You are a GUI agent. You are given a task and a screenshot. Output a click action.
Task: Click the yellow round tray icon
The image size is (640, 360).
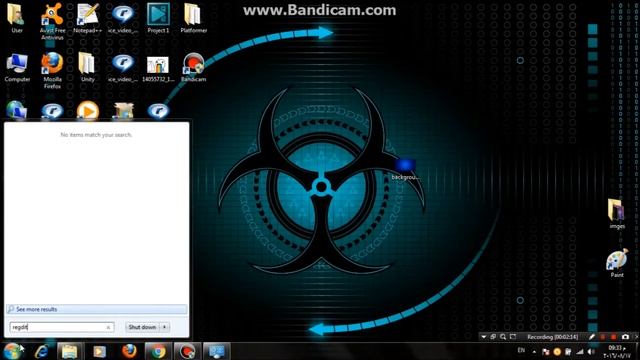tap(557, 351)
